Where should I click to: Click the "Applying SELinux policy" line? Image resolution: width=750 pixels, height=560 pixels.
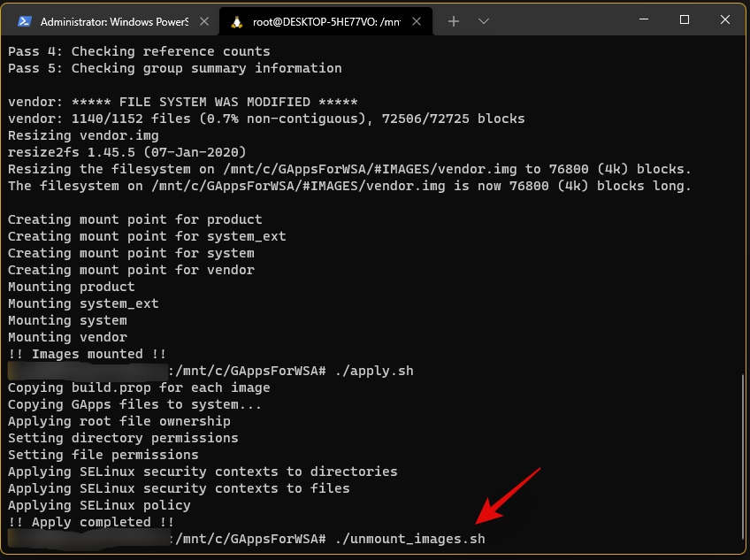[99, 505]
